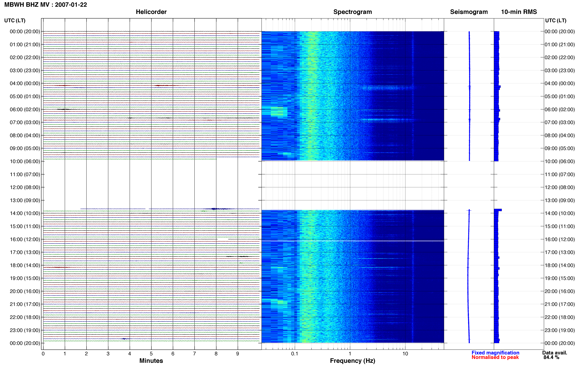The image size is (588, 368).
Task: Click minute tick label "9" under helicorder
Action: point(237,354)
